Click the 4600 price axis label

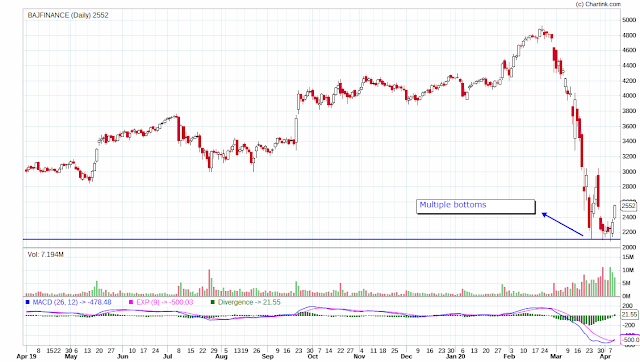point(629,51)
